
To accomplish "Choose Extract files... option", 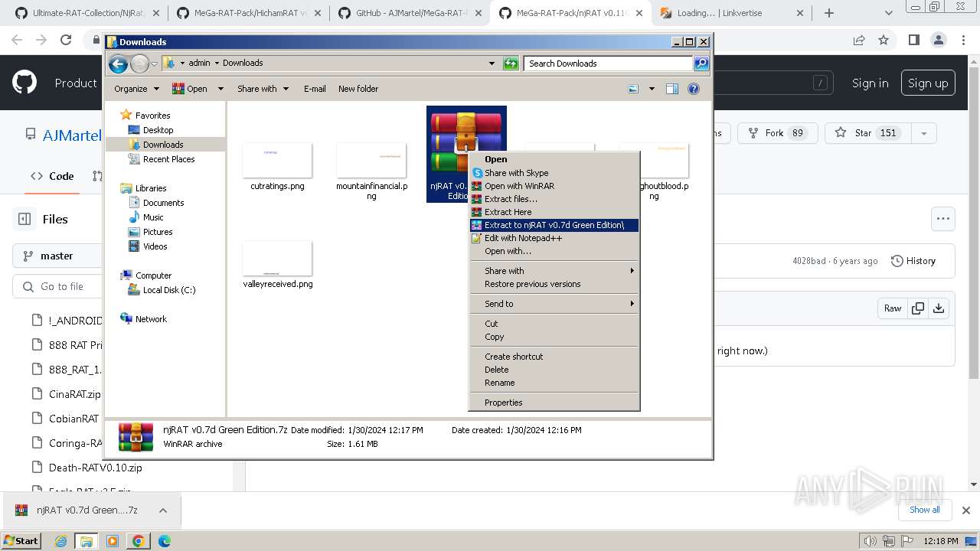I will tap(554, 199).
